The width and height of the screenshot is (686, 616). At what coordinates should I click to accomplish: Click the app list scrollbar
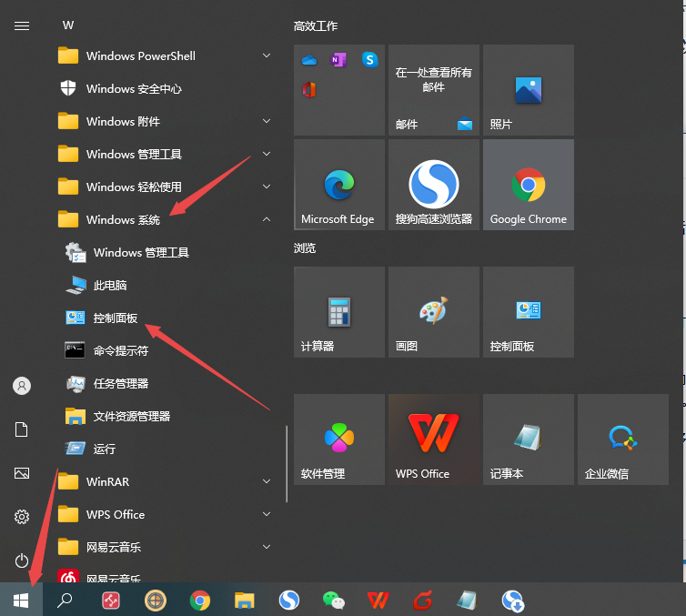tap(287, 464)
